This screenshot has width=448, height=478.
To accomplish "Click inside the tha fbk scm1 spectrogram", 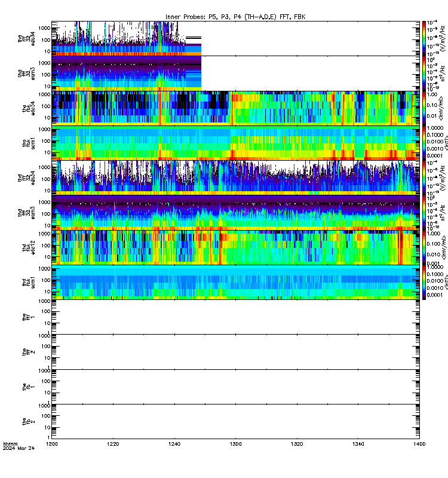I will [235, 143].
